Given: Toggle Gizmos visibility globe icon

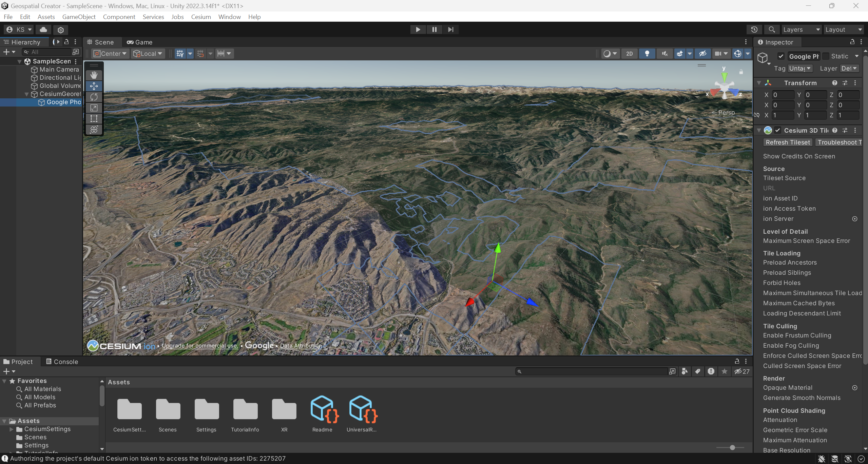Looking at the screenshot, I should coord(737,54).
